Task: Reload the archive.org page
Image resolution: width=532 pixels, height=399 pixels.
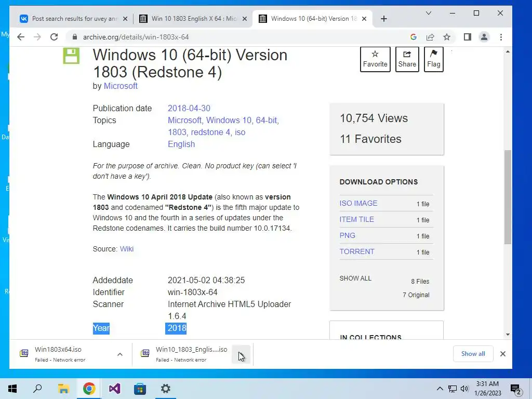Action: coord(54,37)
